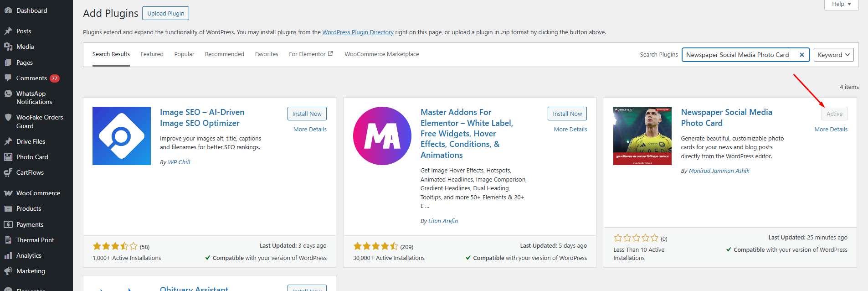This screenshot has height=291, width=868.
Task: Switch to the Popular plugins tab
Action: click(x=184, y=54)
